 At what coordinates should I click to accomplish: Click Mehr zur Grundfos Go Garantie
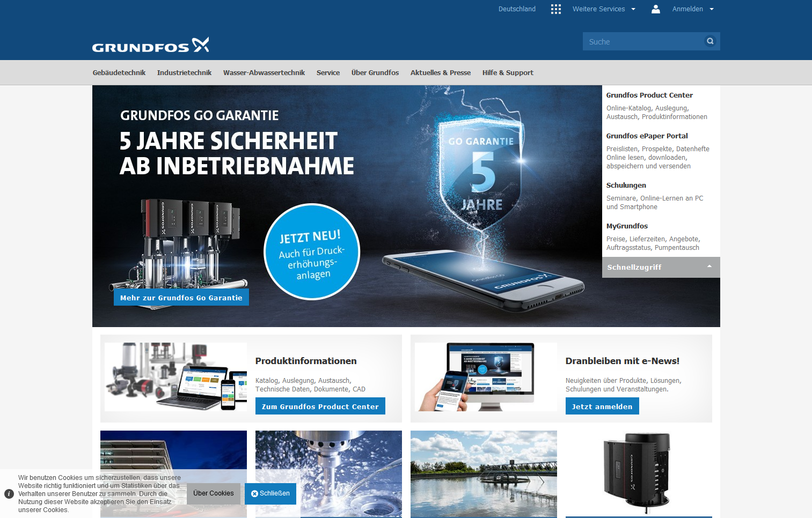[181, 298]
